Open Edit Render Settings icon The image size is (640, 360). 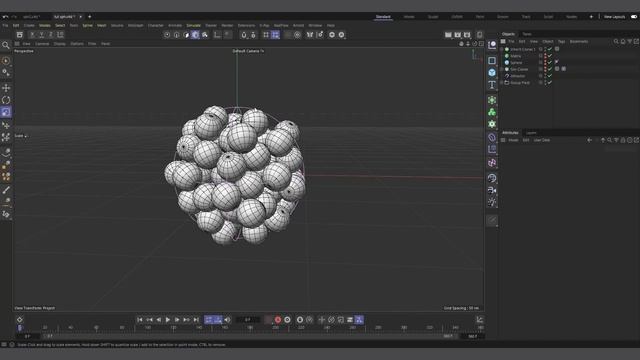[x=467, y=35]
